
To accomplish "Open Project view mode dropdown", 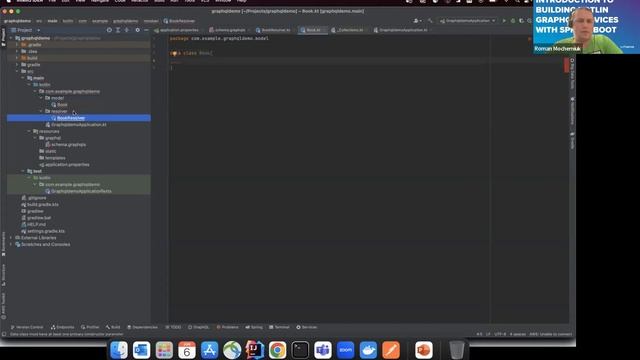I will tap(26, 30).
